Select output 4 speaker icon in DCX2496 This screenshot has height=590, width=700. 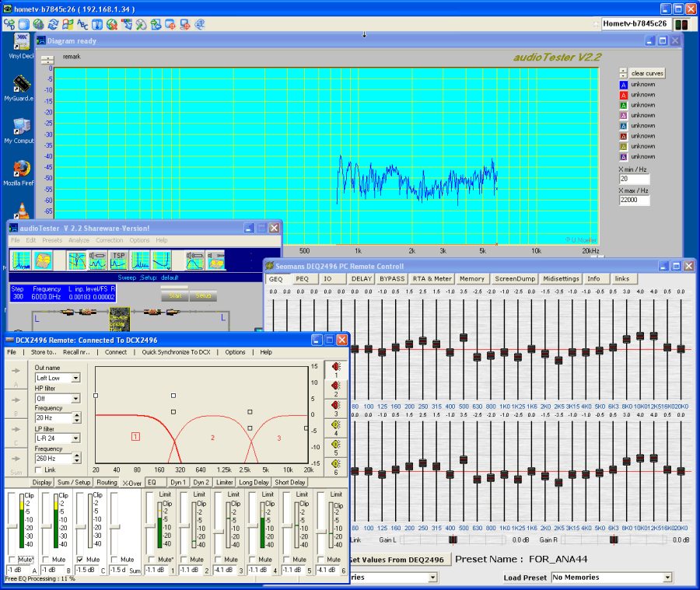336,428
